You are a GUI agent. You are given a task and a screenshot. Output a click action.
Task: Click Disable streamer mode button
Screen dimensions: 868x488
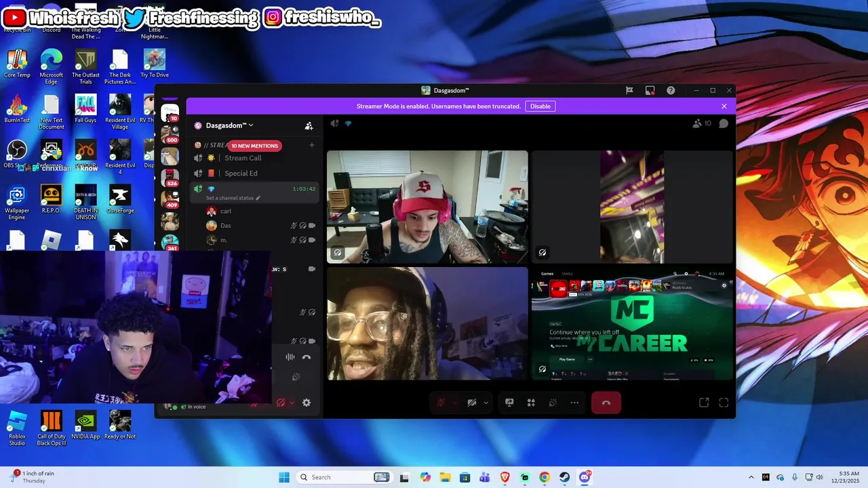pyautogui.click(x=540, y=106)
